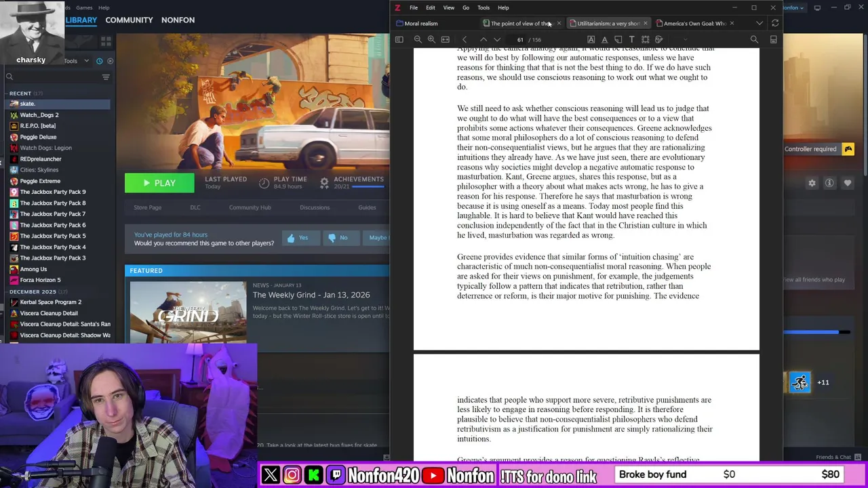Select Peggle Deluxe in game list

pos(38,137)
